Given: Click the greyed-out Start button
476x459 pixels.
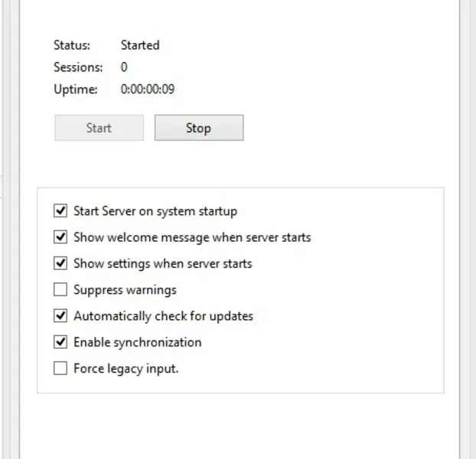Looking at the screenshot, I should [99, 128].
